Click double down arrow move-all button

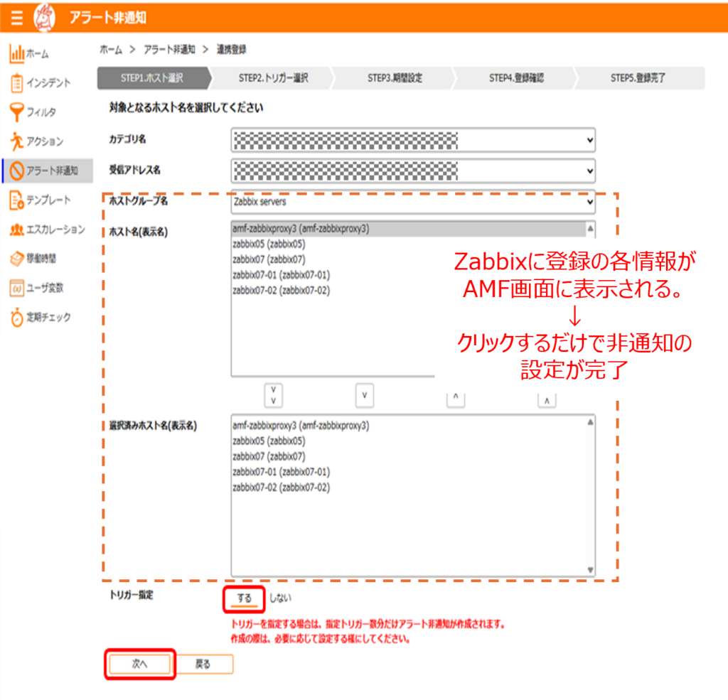click(x=274, y=396)
